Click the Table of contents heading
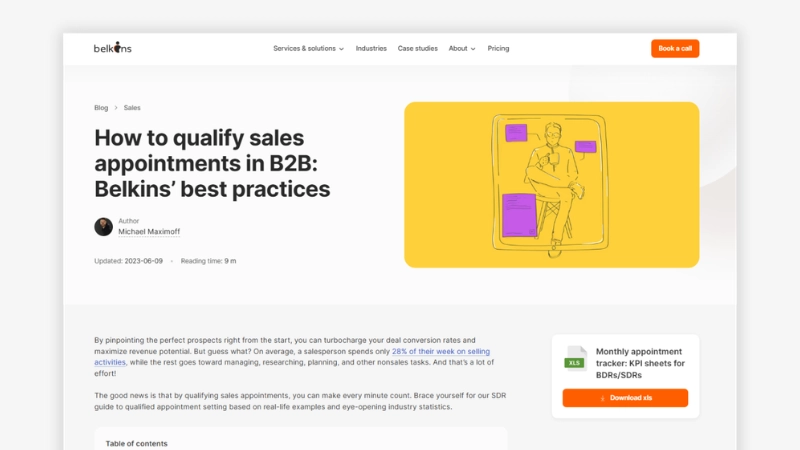The width and height of the screenshot is (800, 450). (x=137, y=443)
